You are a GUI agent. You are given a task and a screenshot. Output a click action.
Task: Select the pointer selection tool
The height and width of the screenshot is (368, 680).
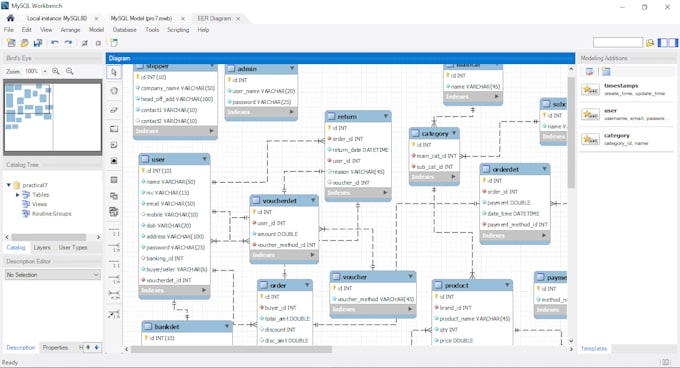click(x=114, y=72)
